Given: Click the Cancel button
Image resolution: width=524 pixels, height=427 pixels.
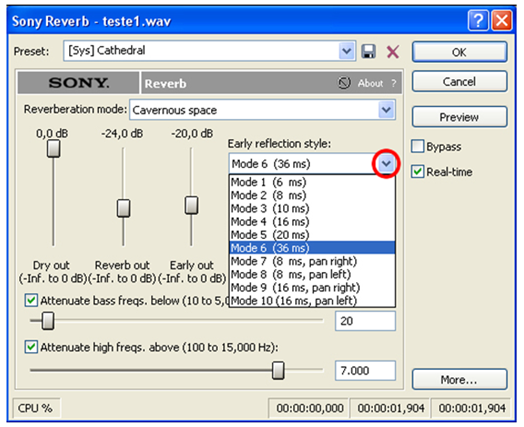Looking at the screenshot, I should click(460, 82).
